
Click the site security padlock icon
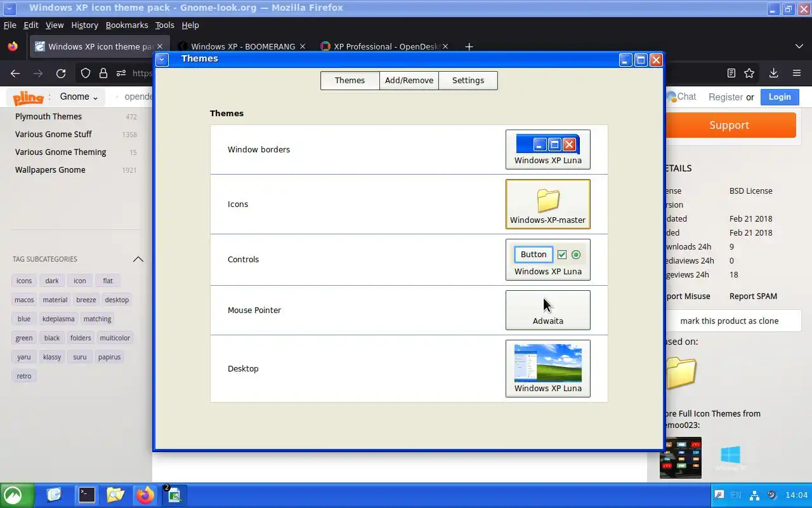pos(103,73)
